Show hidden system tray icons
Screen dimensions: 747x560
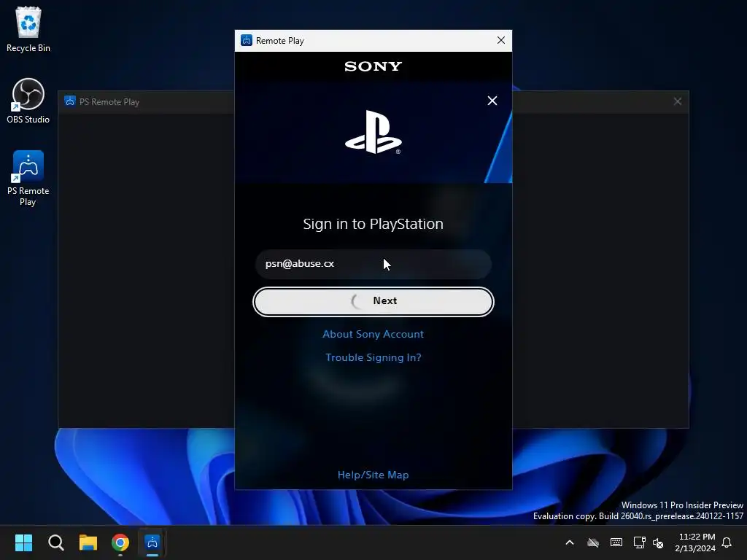pos(569,542)
